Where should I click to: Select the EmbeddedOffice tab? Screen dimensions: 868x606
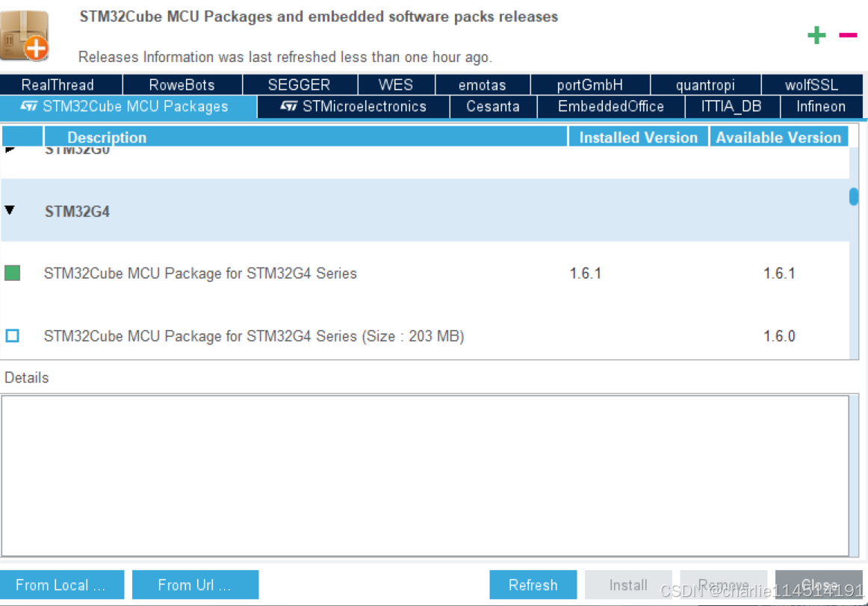pyautogui.click(x=611, y=106)
